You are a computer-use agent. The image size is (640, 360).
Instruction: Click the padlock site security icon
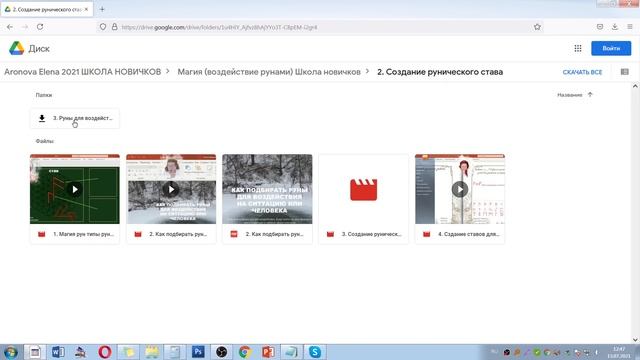point(115,27)
